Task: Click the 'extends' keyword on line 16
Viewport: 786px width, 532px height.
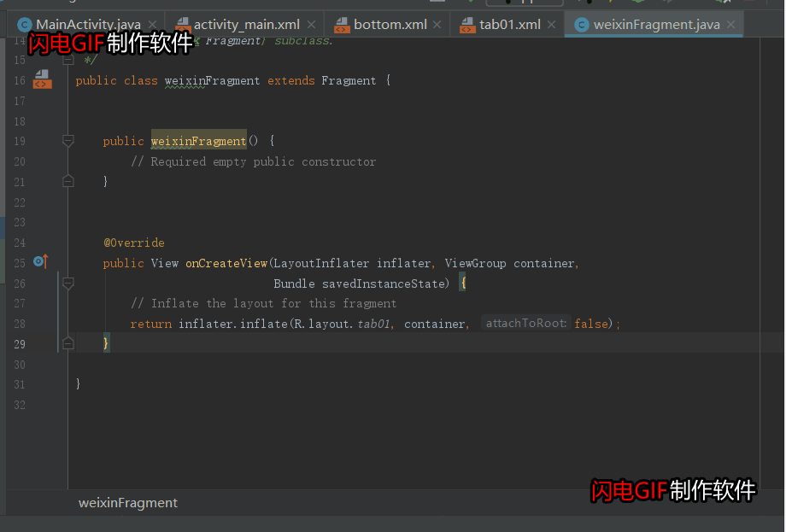Action: (x=290, y=80)
